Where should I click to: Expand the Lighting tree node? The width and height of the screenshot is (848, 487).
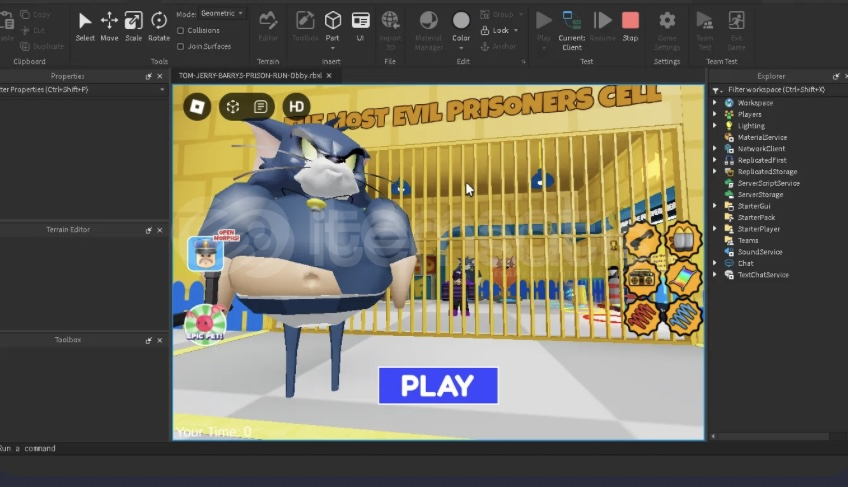click(x=715, y=126)
